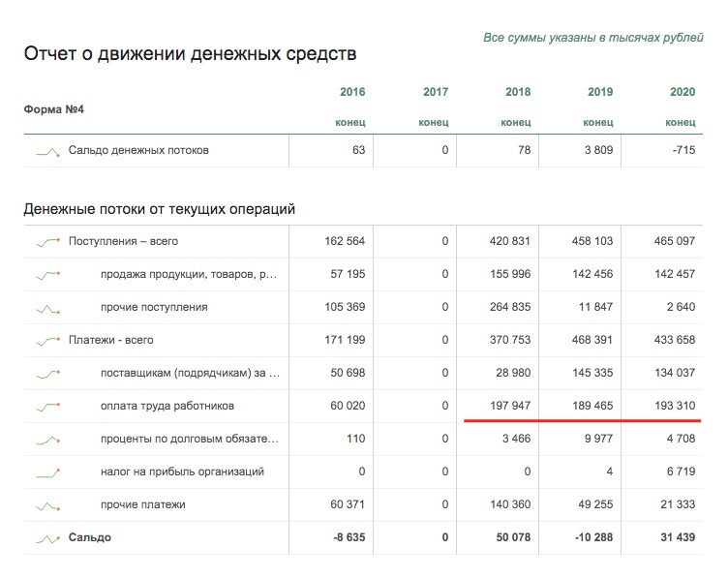Click the value 155 996 in sales row

(510, 274)
